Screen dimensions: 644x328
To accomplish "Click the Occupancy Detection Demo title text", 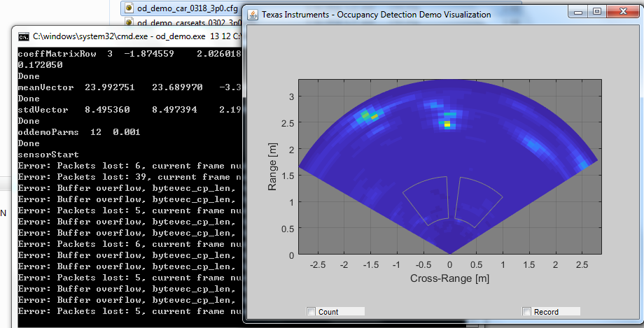I will click(376, 15).
